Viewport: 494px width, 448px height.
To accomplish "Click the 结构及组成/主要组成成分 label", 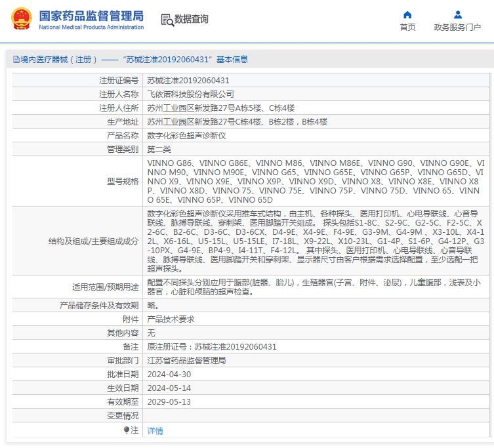I will pos(93,241).
